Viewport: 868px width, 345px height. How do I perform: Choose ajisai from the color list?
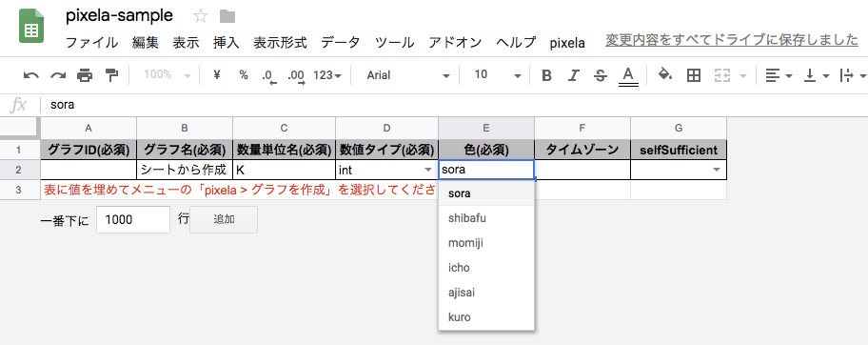point(486,293)
